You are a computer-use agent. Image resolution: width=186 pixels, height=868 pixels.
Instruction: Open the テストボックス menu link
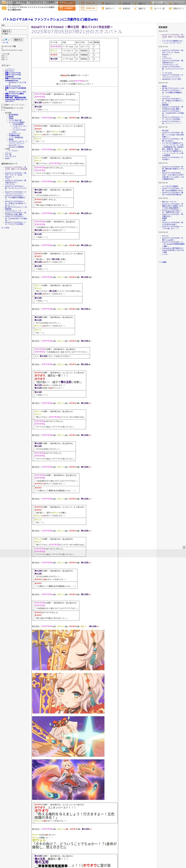point(10,157)
